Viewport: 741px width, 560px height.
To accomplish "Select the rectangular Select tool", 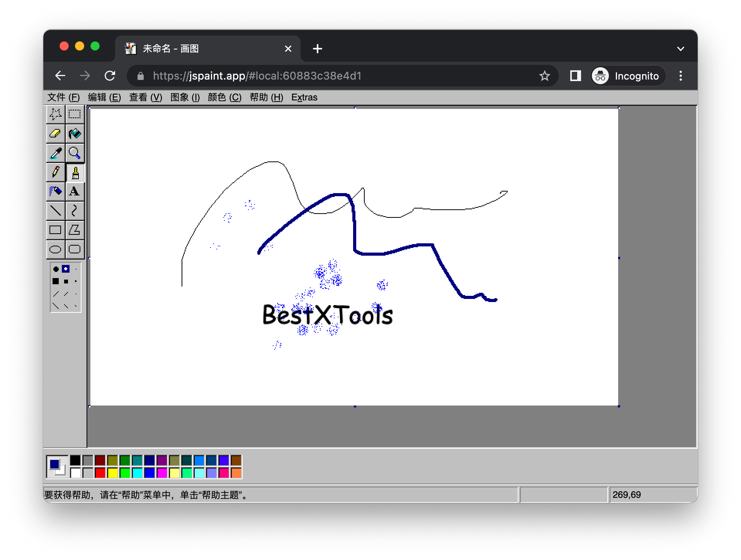I will click(75, 114).
